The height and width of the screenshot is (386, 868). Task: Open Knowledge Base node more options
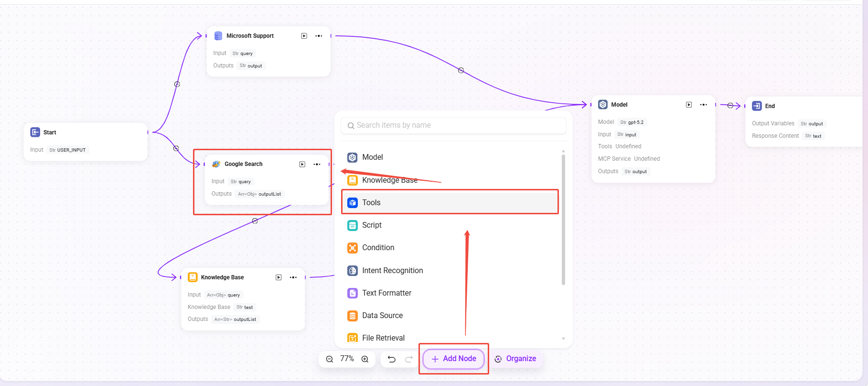(x=293, y=277)
